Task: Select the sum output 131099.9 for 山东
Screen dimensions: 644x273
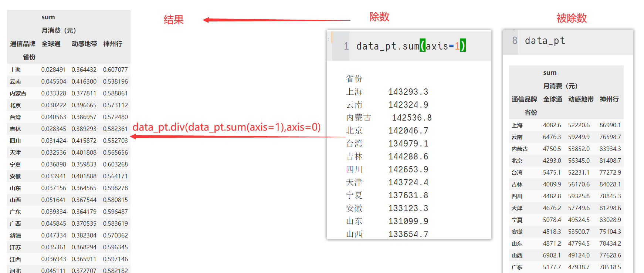Action: click(x=408, y=221)
